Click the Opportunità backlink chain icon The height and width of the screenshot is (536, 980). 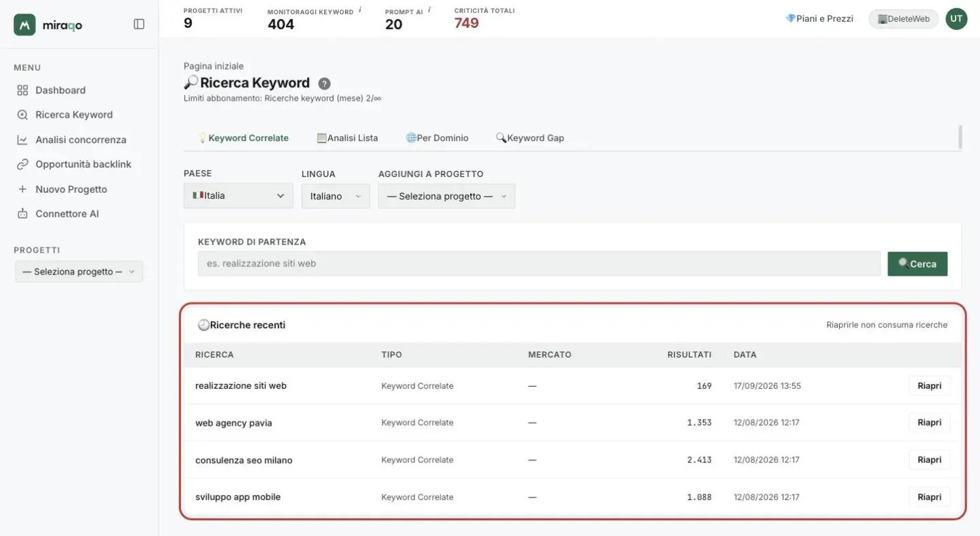22,164
